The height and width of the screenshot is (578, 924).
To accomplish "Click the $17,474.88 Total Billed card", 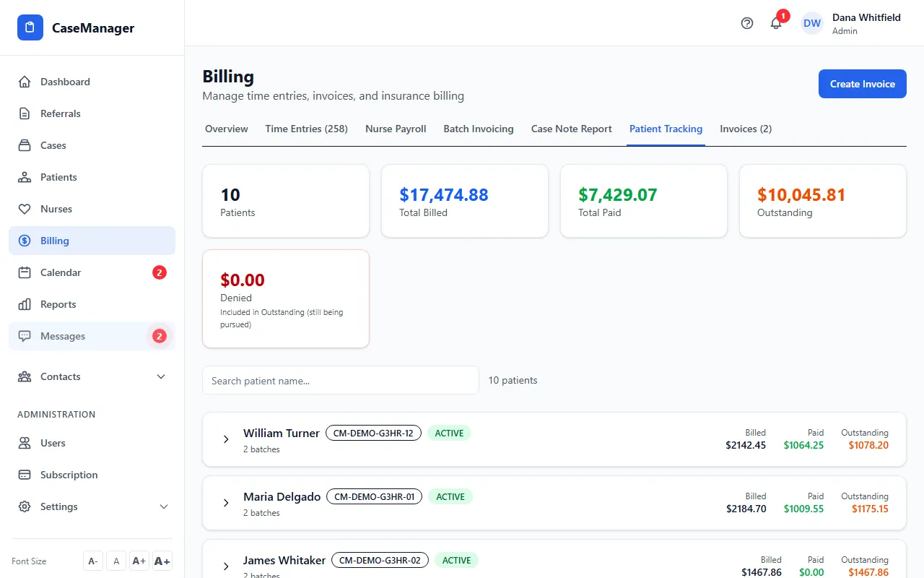I will pyautogui.click(x=465, y=201).
